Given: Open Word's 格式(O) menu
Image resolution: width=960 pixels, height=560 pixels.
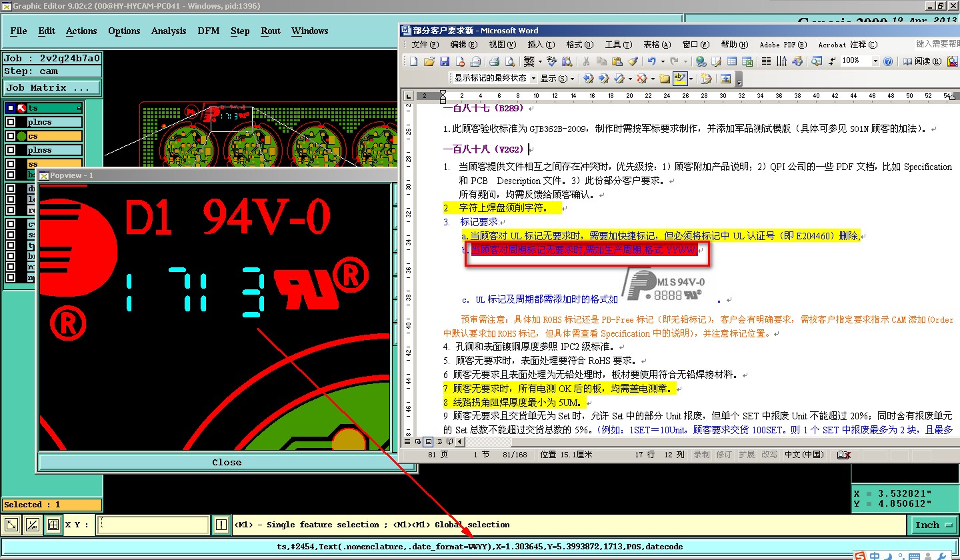Looking at the screenshot, I should pos(579,45).
